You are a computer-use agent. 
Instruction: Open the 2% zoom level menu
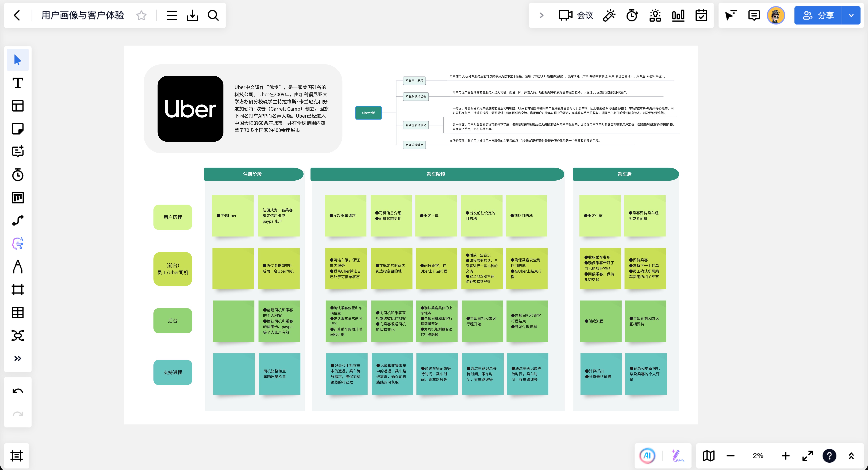(x=758, y=456)
